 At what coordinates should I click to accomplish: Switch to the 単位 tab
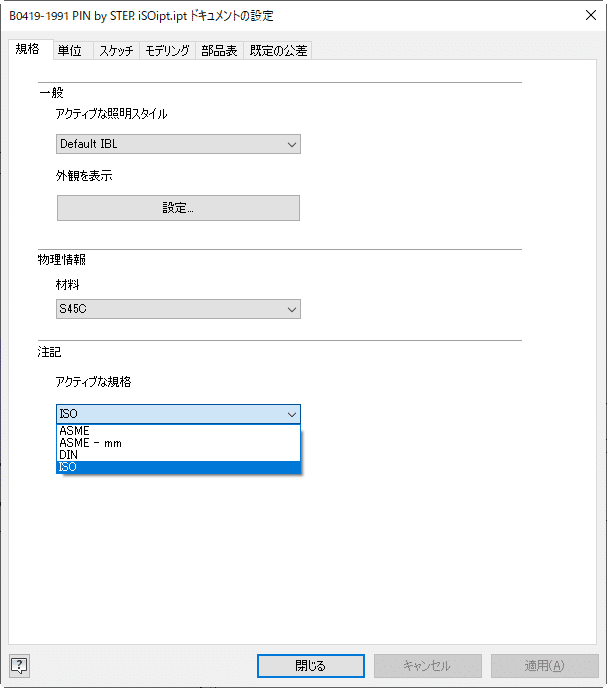point(70,50)
